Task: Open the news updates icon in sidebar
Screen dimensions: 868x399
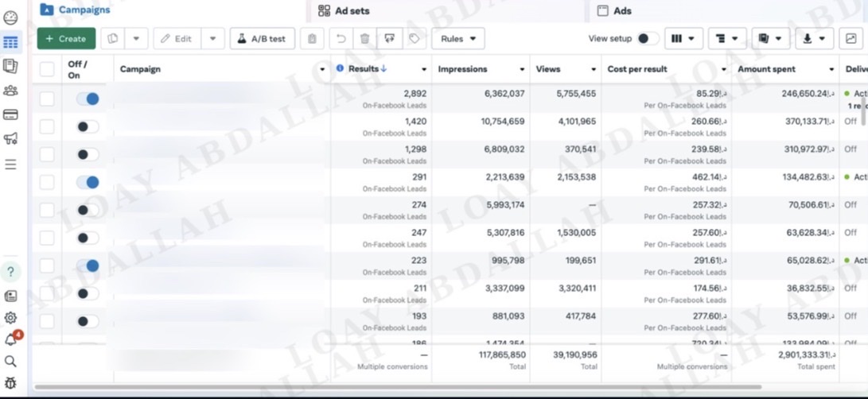Action: (x=10, y=296)
